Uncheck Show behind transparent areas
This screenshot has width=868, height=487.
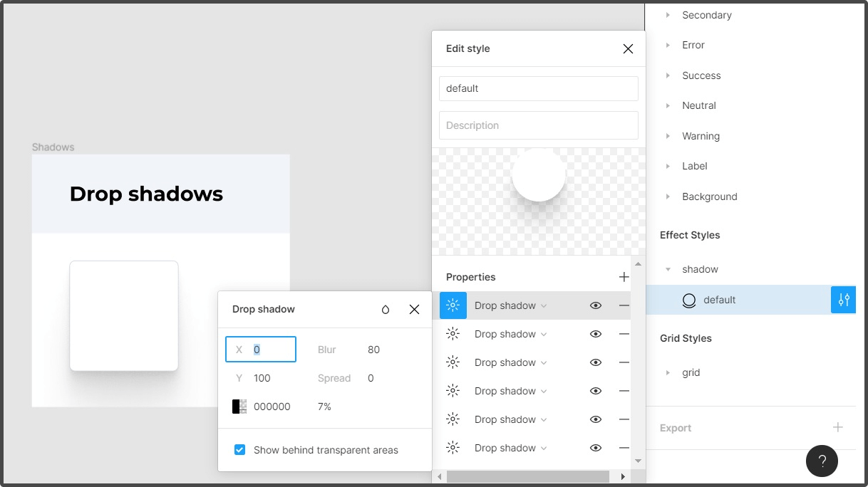(240, 450)
